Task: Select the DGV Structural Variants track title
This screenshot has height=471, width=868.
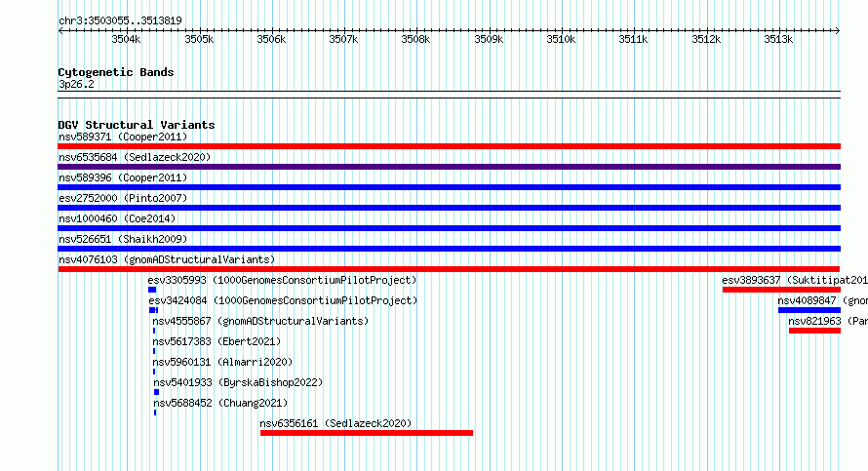Action: 137,125
